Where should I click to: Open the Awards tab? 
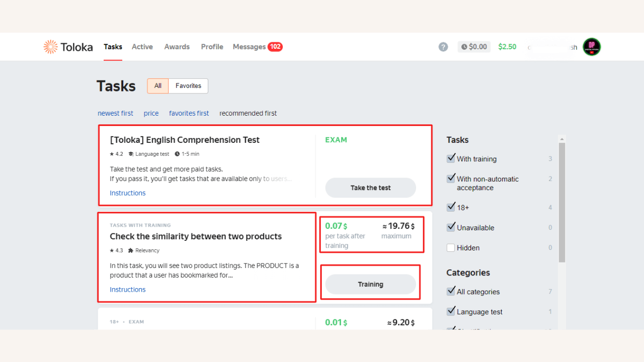pyautogui.click(x=177, y=47)
